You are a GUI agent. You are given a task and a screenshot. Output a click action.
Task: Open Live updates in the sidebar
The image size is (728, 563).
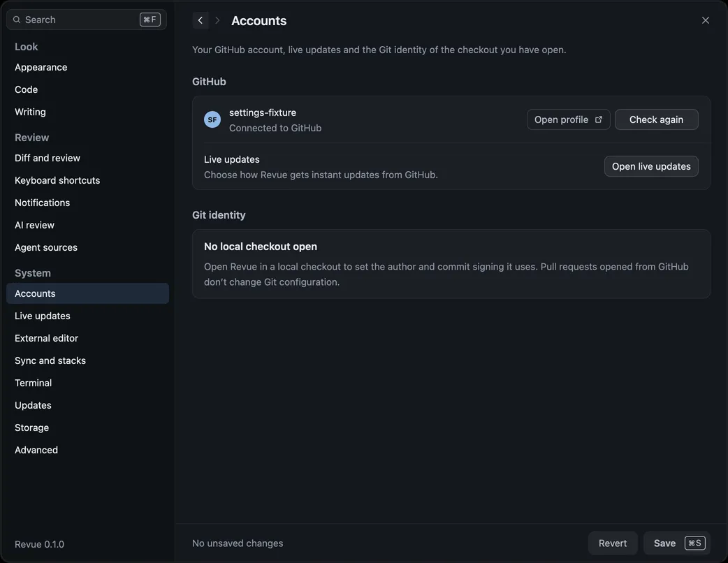coord(88,316)
